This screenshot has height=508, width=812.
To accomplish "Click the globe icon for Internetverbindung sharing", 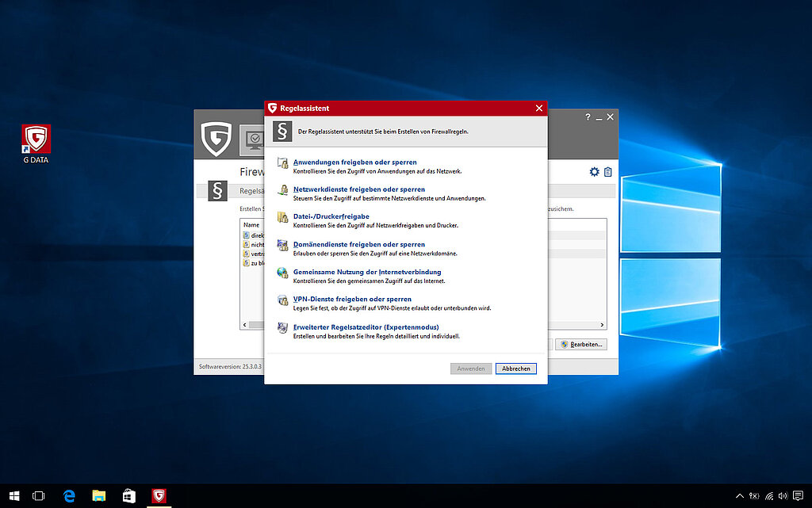I will coord(282,273).
